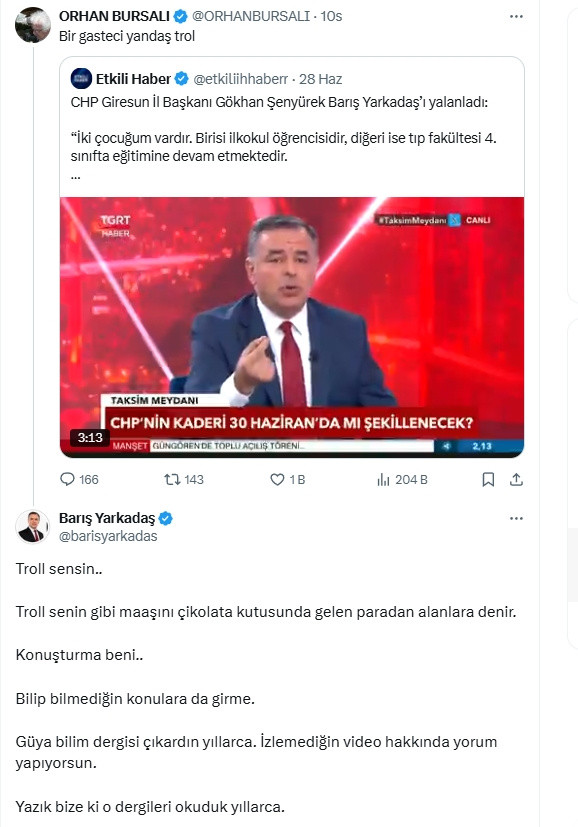Click Etkili Haber round logo avatar
578x827 pixels.
81,79
